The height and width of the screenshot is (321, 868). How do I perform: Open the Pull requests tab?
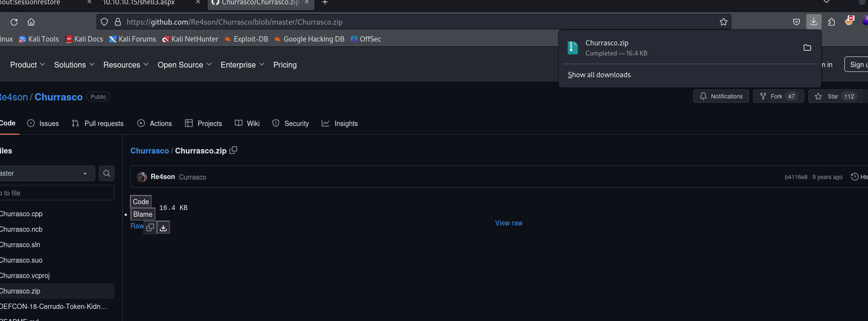coord(98,124)
